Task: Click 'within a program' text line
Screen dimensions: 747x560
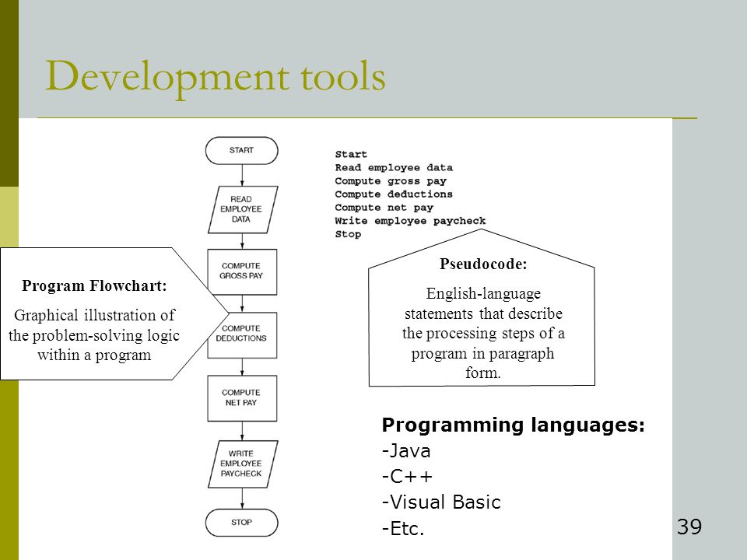Action: pos(94,355)
